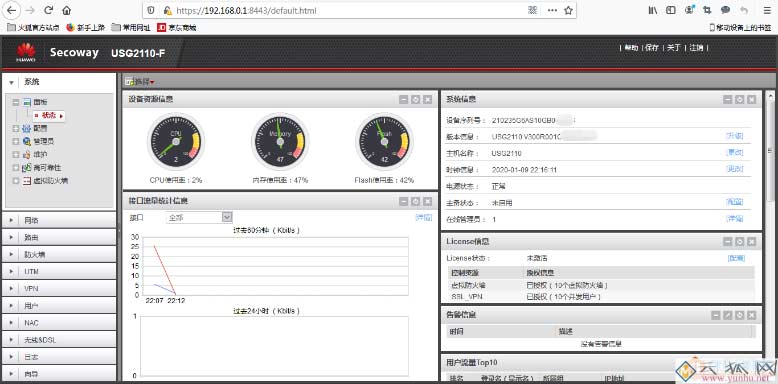The image size is (778, 384).
Task: Collapse the 系统 section arrow
Action: [x=11, y=82]
